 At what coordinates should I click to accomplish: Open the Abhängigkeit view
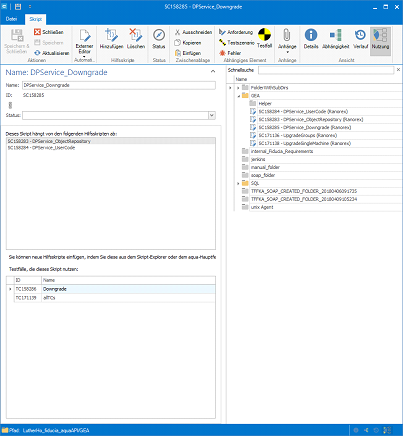pos(335,39)
